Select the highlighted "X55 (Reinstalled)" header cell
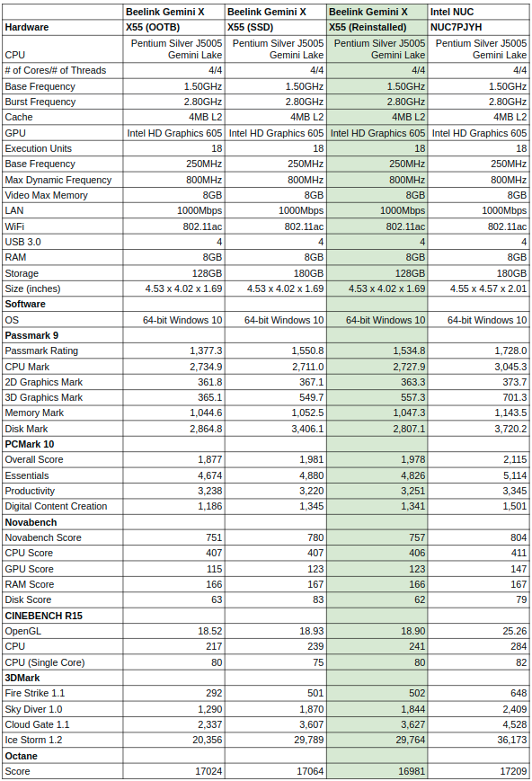Image resolution: width=532 pixels, height=781 pixels. point(368,27)
